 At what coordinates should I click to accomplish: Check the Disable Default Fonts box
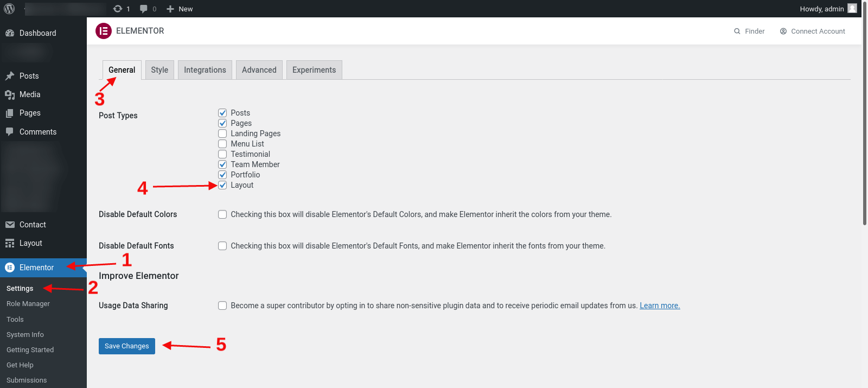[222, 246]
